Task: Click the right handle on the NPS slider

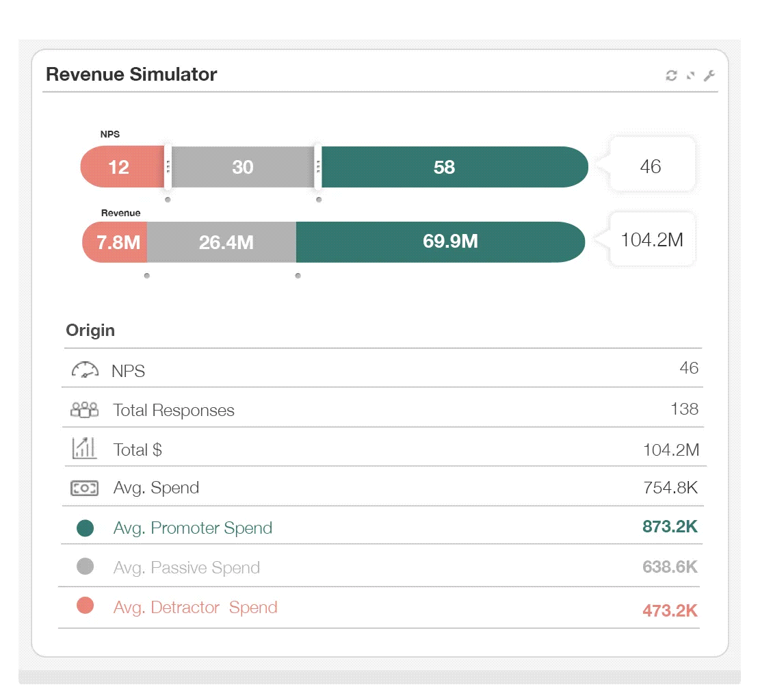Action: pyautogui.click(x=317, y=166)
